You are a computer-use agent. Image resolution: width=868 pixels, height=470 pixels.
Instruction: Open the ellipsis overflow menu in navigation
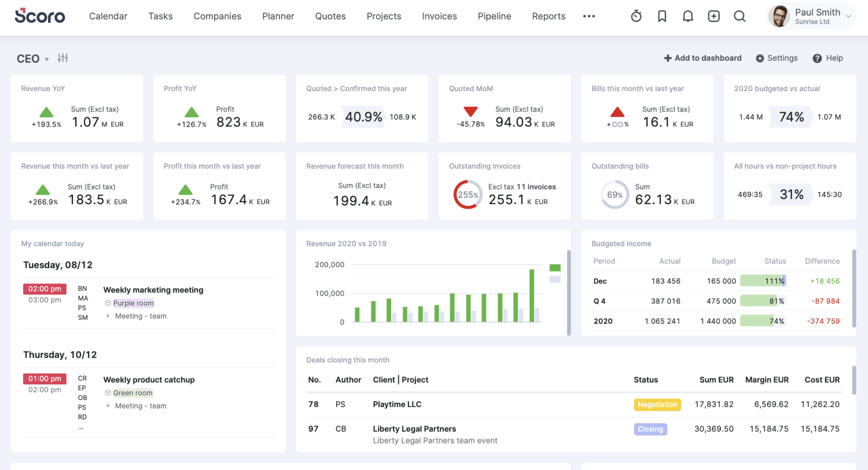(589, 16)
